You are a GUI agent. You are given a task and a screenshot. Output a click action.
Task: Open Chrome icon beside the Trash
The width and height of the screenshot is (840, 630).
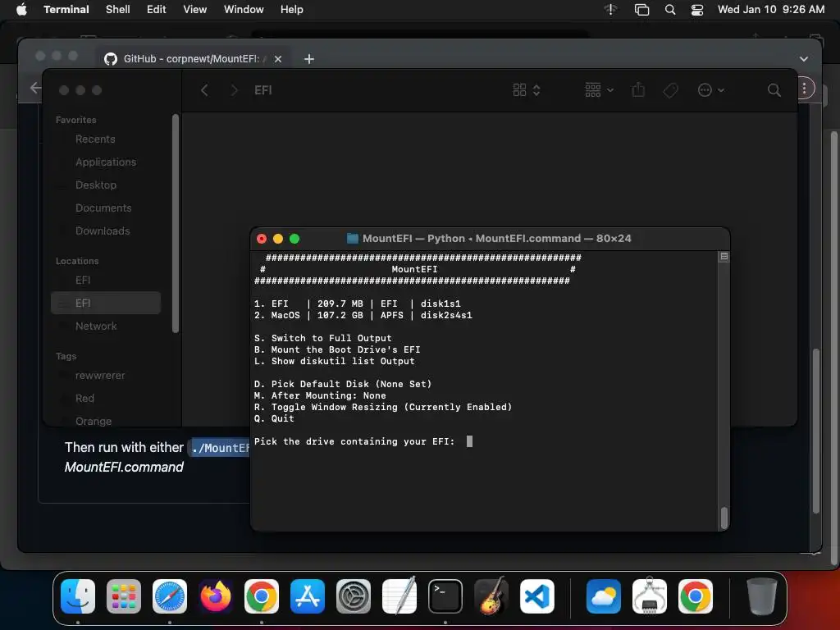click(696, 596)
